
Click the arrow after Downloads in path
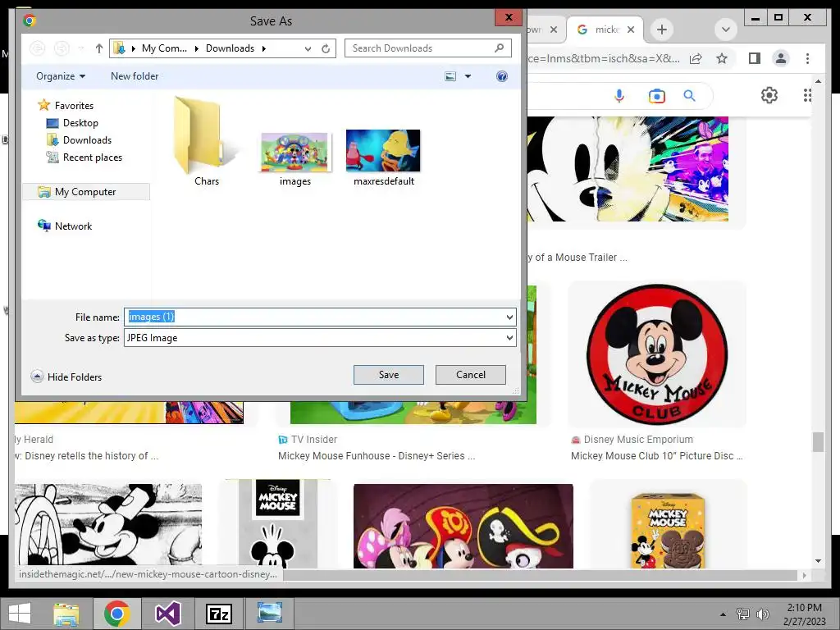264,48
